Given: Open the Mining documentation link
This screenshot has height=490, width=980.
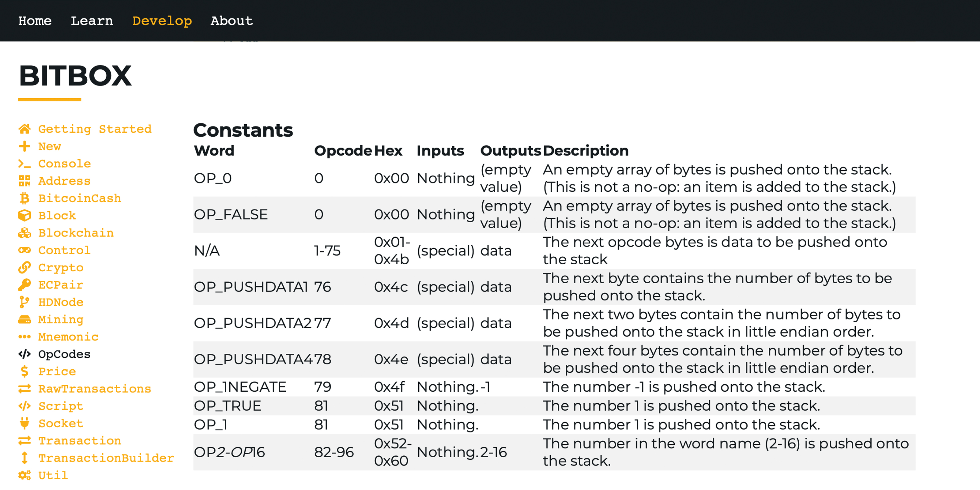Looking at the screenshot, I should pyautogui.click(x=61, y=319).
